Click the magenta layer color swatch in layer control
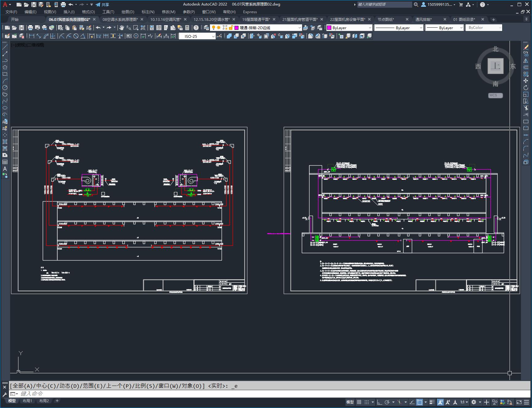The width and height of the screenshot is (532, 408). pos(237,28)
